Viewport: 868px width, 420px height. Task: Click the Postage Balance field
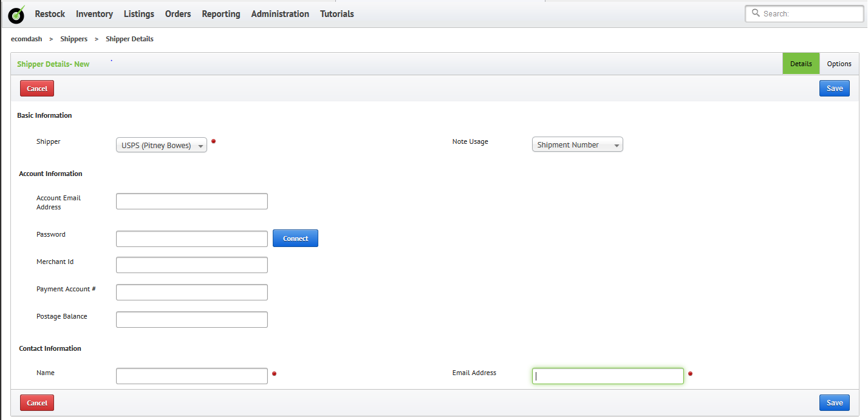[192, 319]
